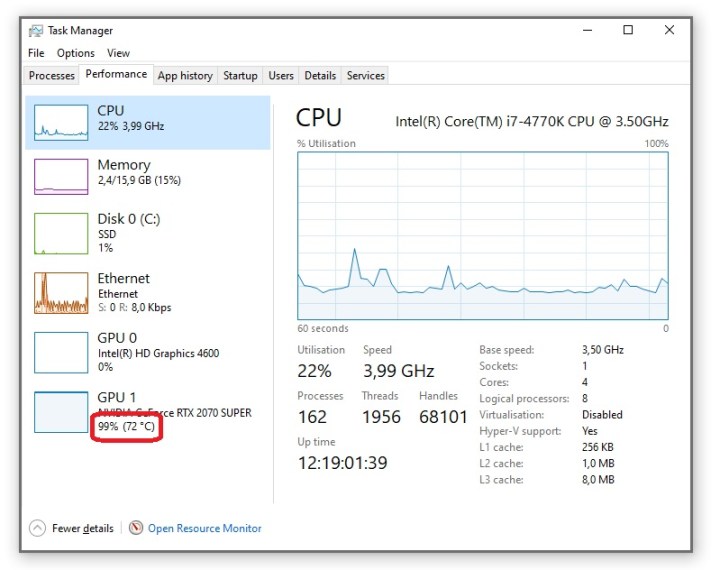Switch to the Details tab
The image size is (720, 570).
320,75
